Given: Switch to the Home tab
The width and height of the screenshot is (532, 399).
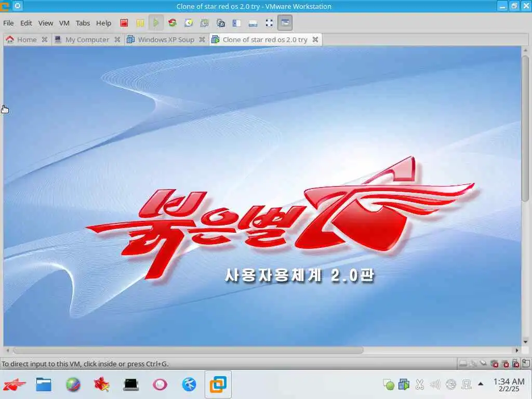Looking at the screenshot, I should pyautogui.click(x=27, y=39).
